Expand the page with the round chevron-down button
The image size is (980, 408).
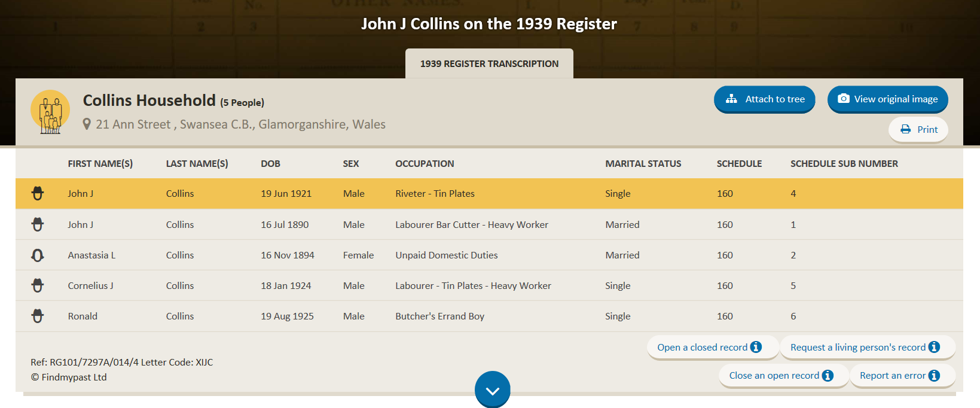tap(493, 389)
